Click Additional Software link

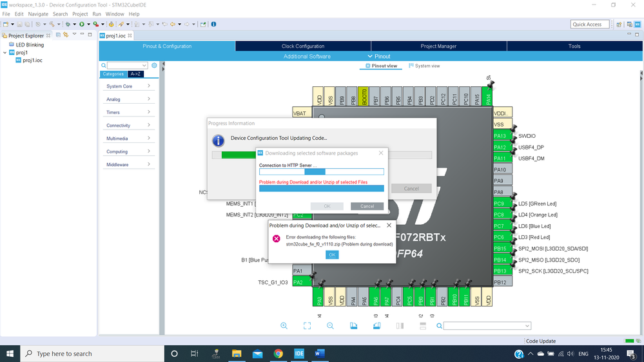coord(307,56)
